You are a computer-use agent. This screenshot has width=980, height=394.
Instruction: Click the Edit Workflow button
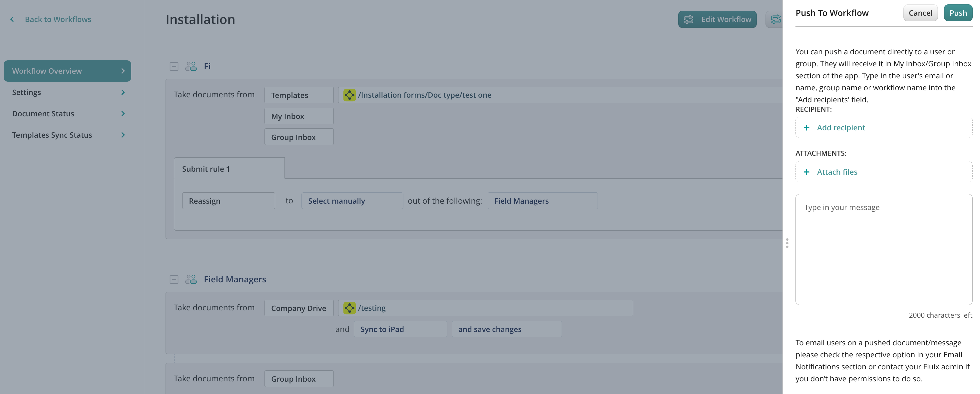tap(717, 19)
